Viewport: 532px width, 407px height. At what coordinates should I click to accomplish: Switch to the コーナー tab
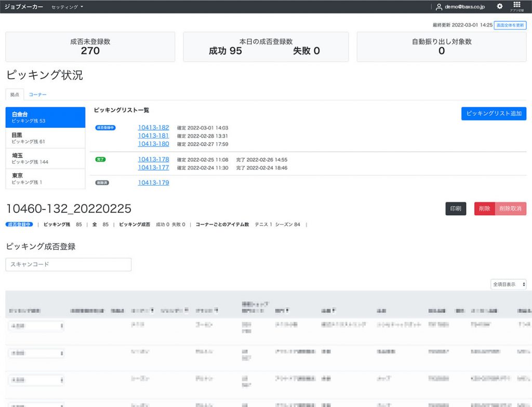pos(38,94)
